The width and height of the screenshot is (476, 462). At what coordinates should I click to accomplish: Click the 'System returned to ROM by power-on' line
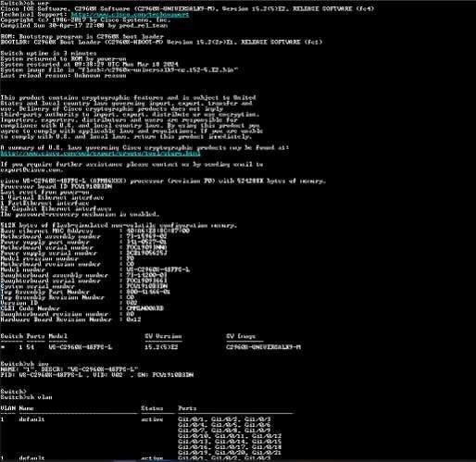point(63,58)
